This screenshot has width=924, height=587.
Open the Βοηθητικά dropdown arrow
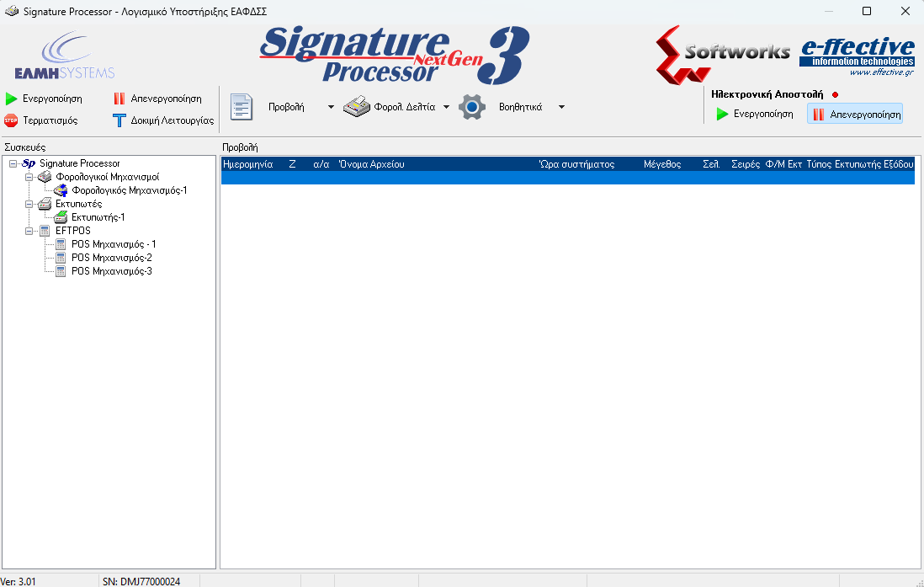point(561,108)
